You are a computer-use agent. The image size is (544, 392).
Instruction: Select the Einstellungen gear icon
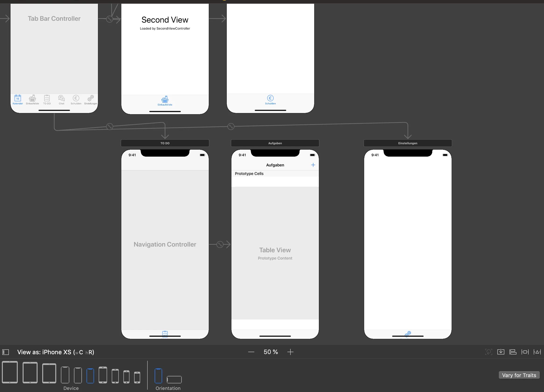(408, 333)
